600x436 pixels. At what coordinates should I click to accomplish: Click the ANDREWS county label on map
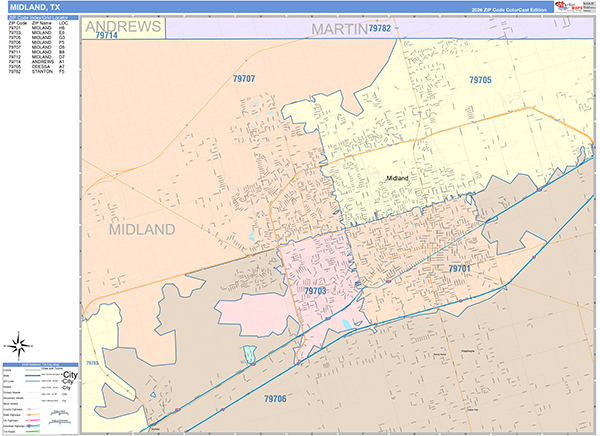123,26
